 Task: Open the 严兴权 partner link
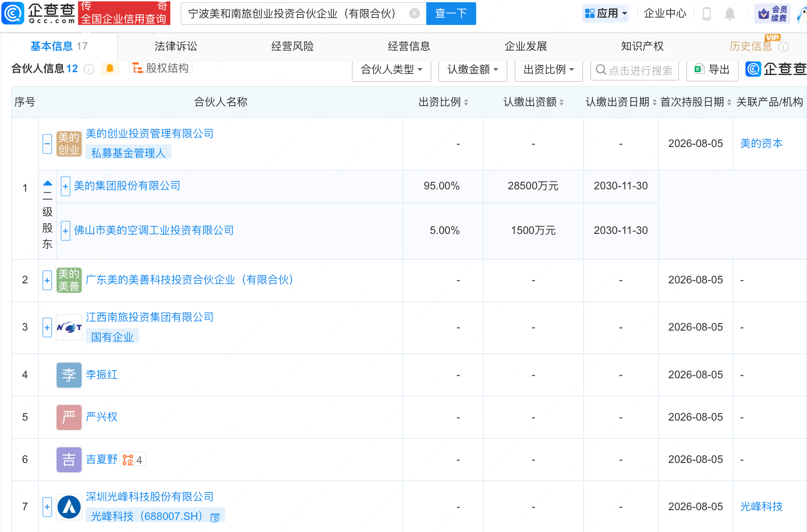click(x=102, y=417)
